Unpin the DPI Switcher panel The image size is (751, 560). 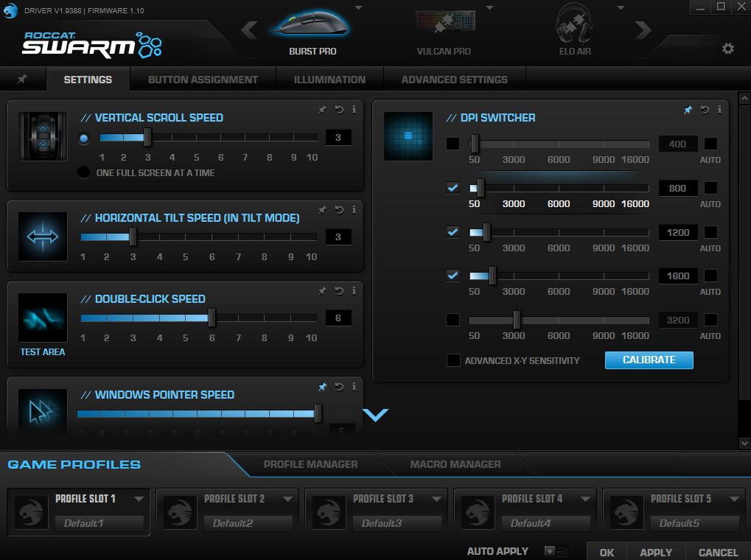pos(688,110)
